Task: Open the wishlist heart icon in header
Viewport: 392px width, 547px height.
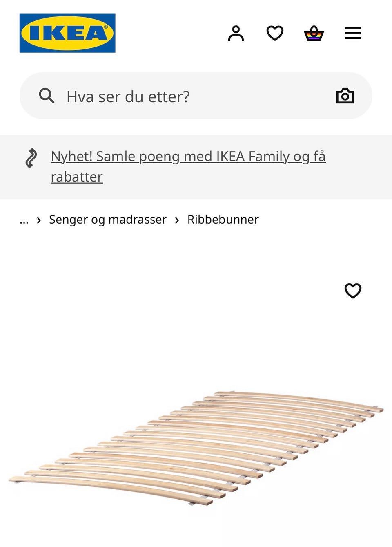Action: (x=275, y=33)
